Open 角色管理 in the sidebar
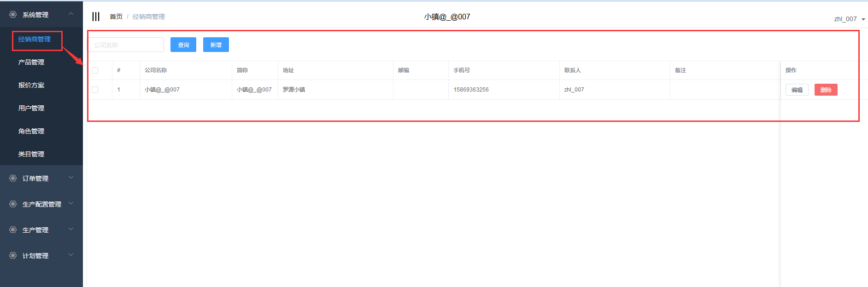Screen dimensions: 868x287 (31, 131)
